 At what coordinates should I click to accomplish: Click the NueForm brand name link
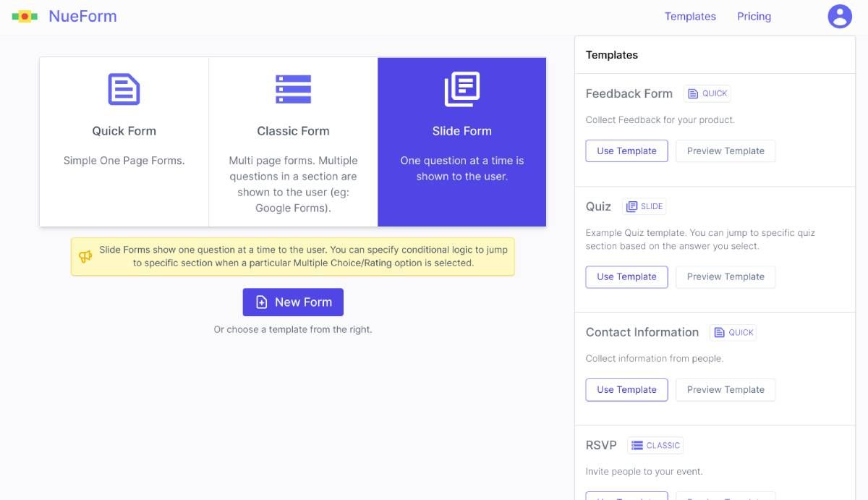point(82,16)
